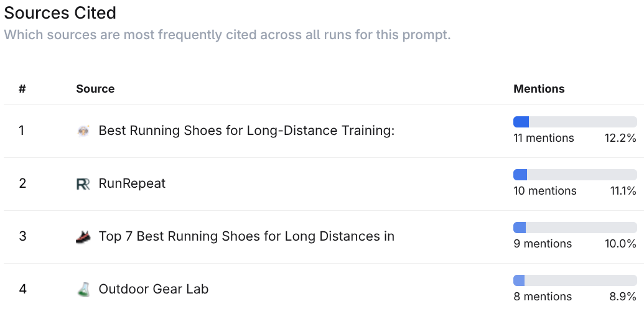Click the 8.9% mentions progress bar
The image size is (644, 314).
click(x=575, y=280)
